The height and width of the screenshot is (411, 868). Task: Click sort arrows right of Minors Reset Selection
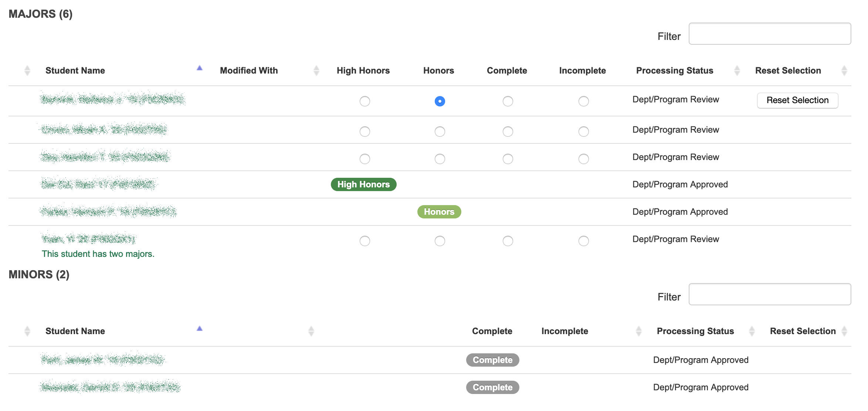tap(844, 331)
